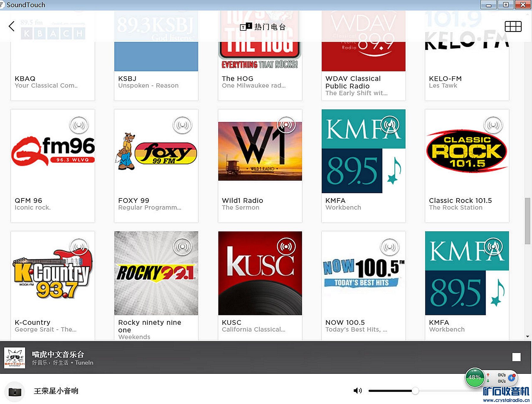Open the NOW 100.5 station logo
Viewport: 532px width, 404px height.
364,273
